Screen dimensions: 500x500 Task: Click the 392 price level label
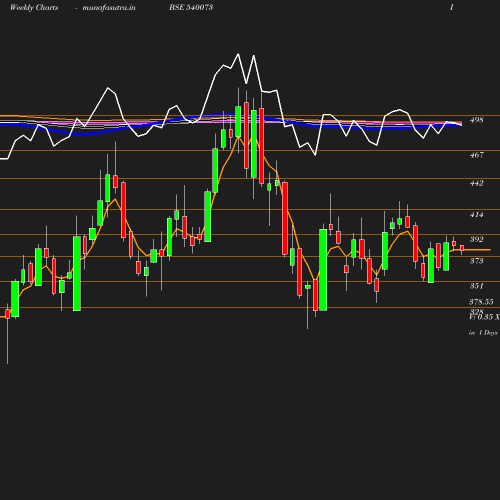(x=477, y=239)
